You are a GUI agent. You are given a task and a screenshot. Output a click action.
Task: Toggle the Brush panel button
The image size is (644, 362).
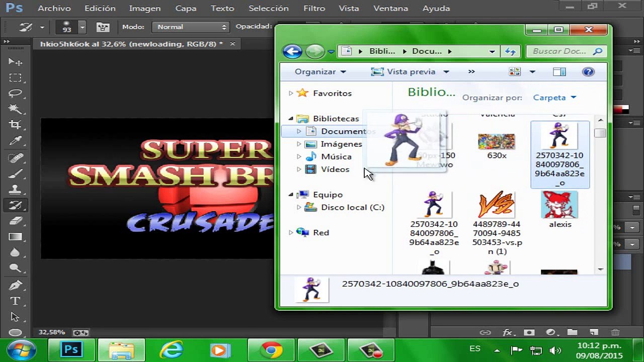point(103,27)
